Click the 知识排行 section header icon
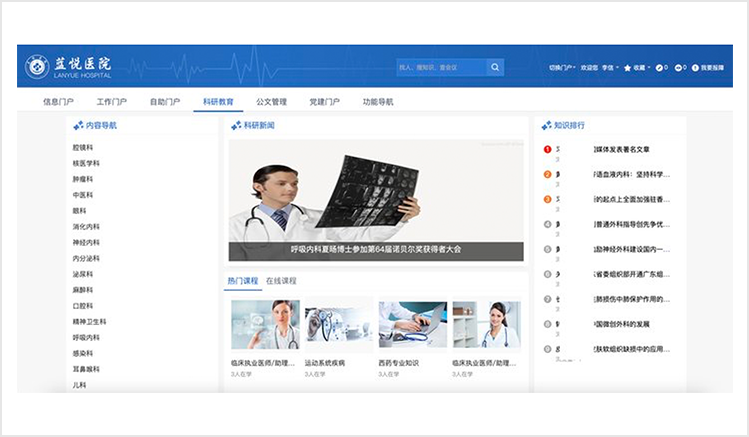Image resolution: width=749 pixels, height=437 pixels. pos(546,126)
